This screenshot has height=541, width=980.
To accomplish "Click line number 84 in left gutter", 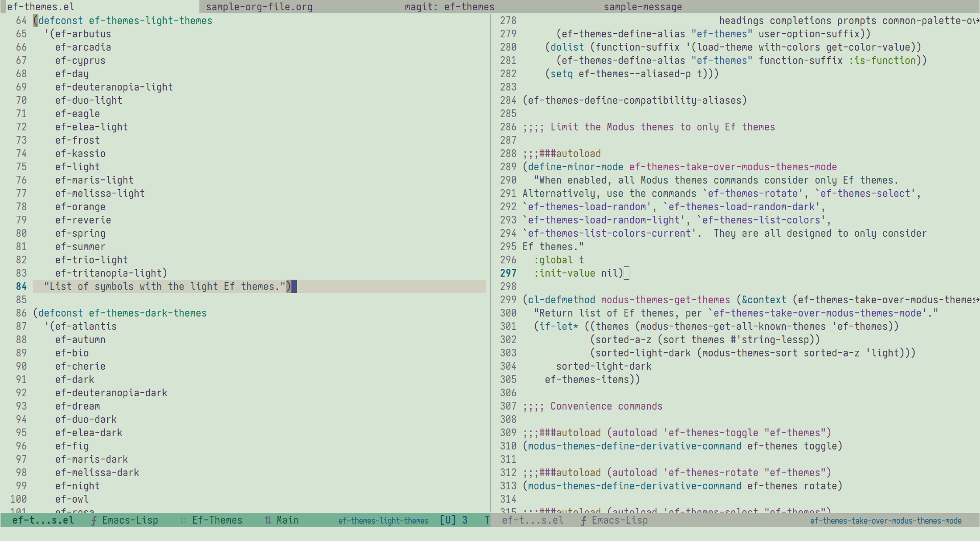I will pyautogui.click(x=21, y=286).
